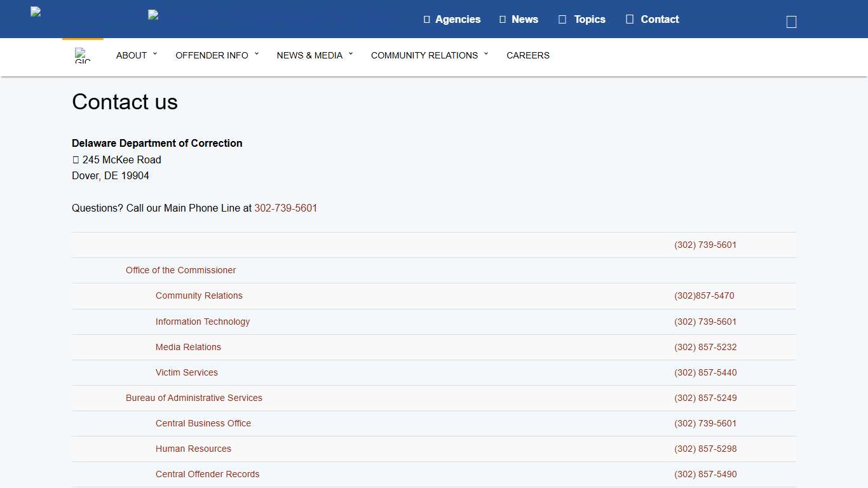Image resolution: width=868 pixels, height=488 pixels.
Task: Click the Delaware state logo in top-left corner
Action: pyautogui.click(x=36, y=12)
